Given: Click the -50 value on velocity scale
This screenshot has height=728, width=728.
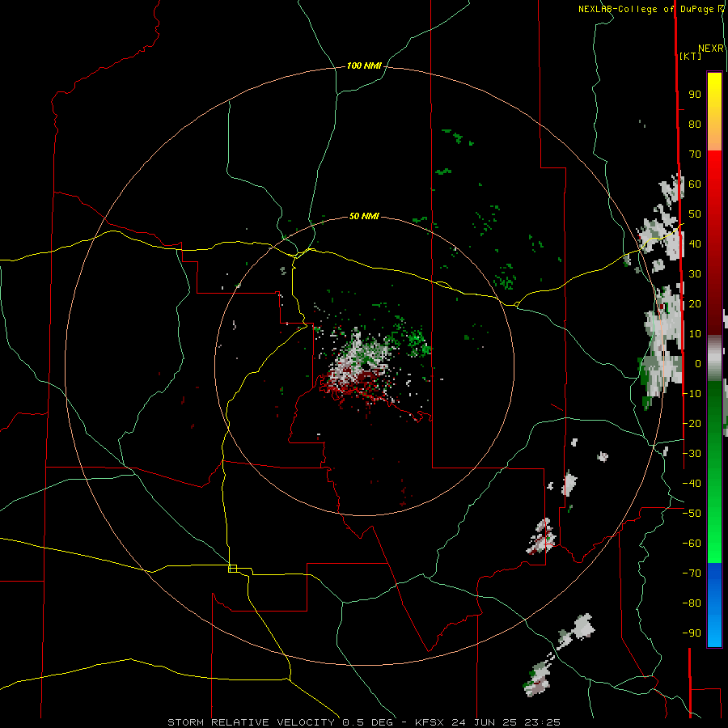Looking at the screenshot, I should tap(692, 514).
